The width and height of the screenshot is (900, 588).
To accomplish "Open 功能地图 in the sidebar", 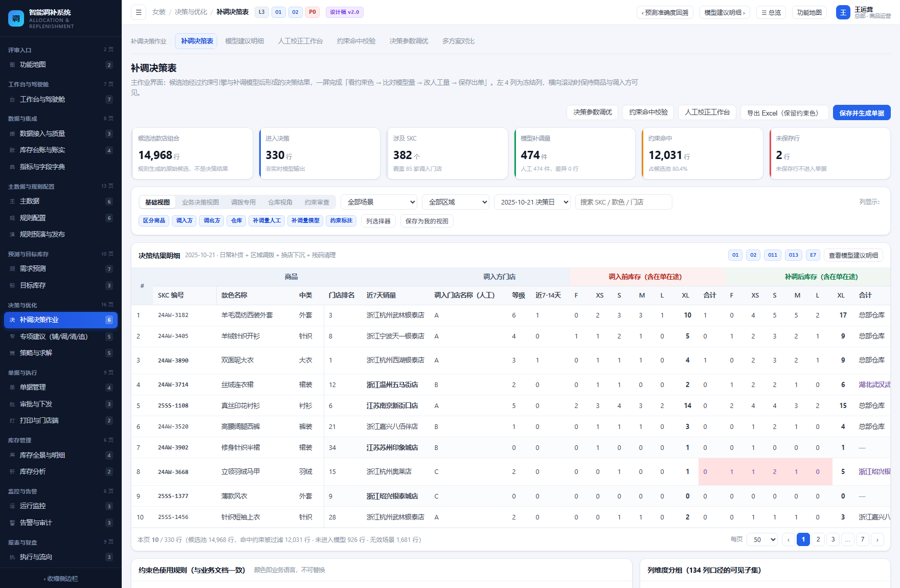I will point(61,65).
